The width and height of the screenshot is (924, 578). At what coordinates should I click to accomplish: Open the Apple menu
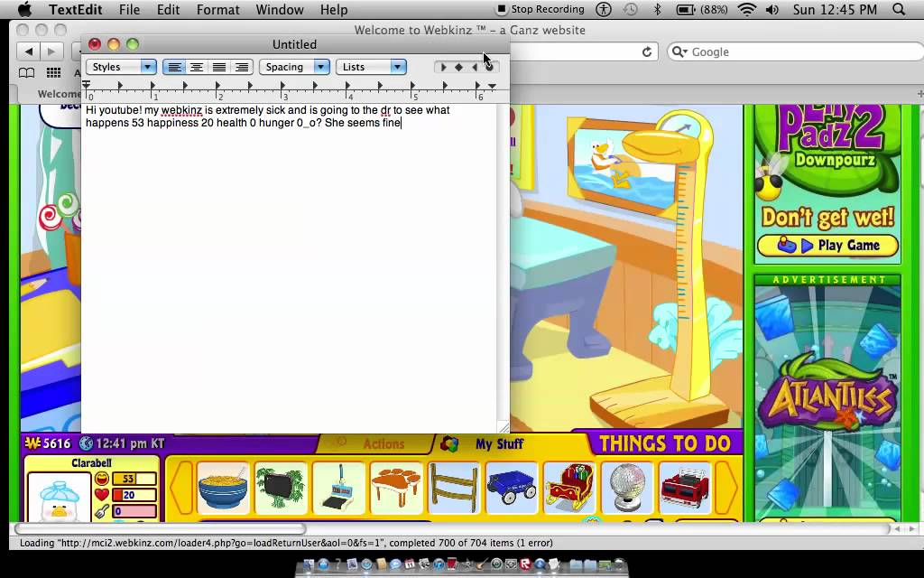(x=23, y=9)
